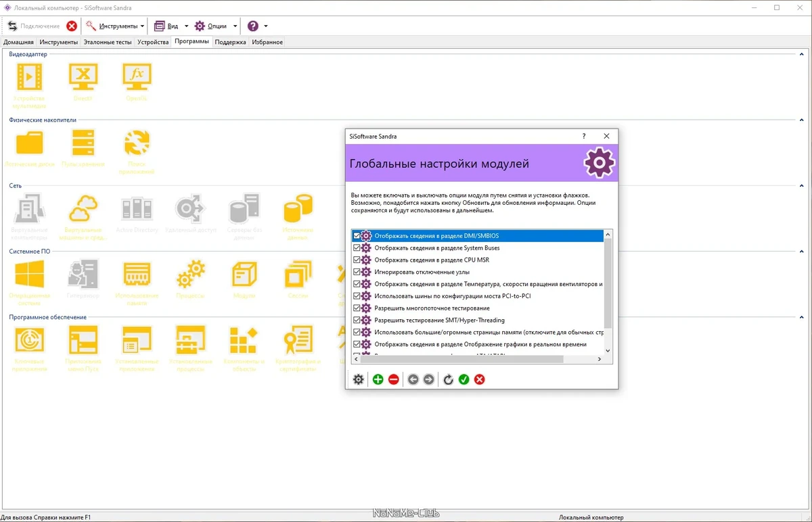Screen dimensions: 812x522
Task: Expand the Опции toolbar dropdown
Action: coord(235,26)
